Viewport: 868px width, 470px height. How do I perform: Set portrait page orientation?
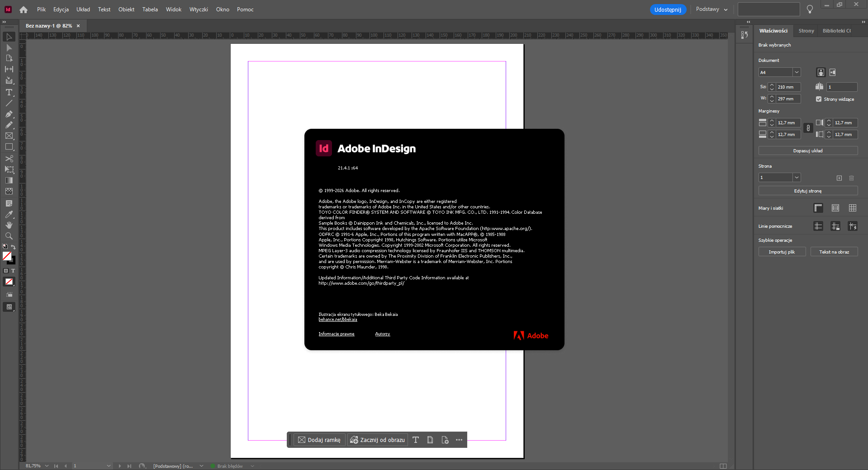pyautogui.click(x=821, y=72)
